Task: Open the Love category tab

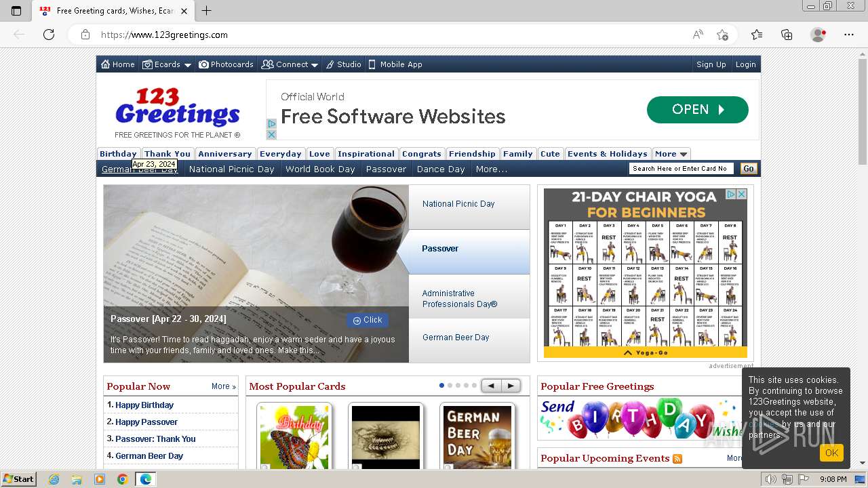Action: tap(319, 154)
